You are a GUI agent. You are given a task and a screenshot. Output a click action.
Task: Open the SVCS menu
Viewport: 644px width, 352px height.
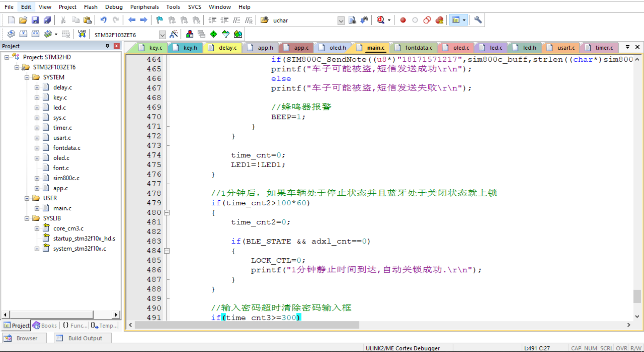(195, 7)
